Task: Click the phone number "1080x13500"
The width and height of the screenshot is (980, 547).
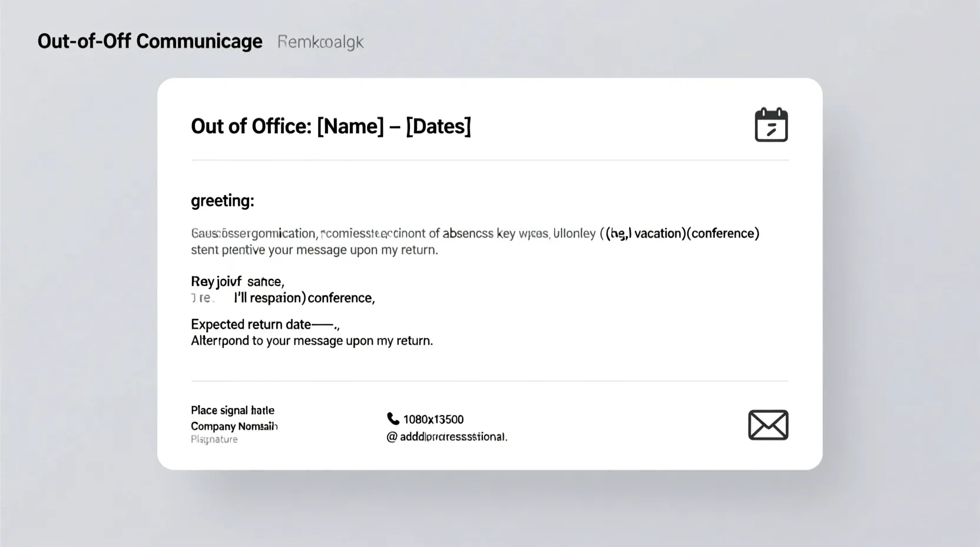Action: 433,420
